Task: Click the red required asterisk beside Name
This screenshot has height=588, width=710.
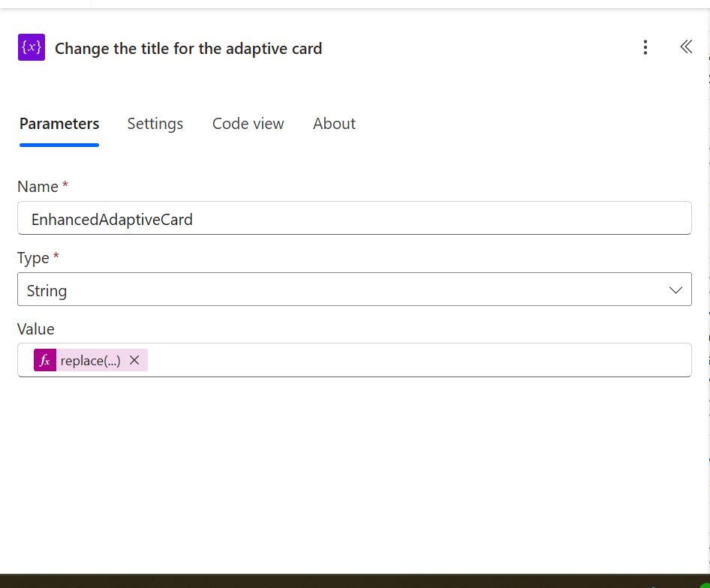Action: click(x=65, y=184)
